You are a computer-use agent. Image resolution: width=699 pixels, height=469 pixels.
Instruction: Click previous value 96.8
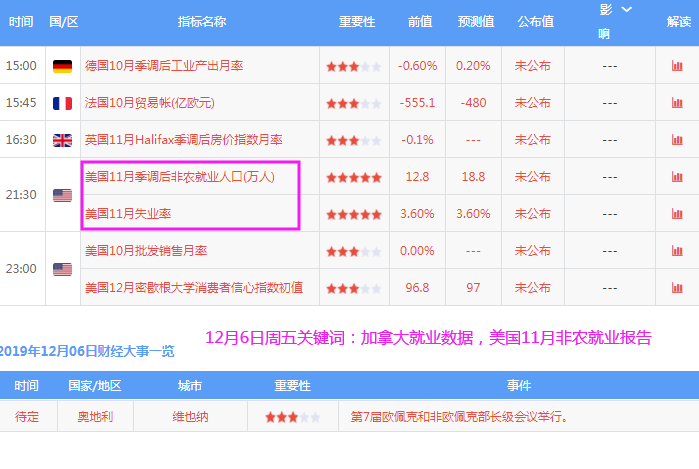[417, 288]
